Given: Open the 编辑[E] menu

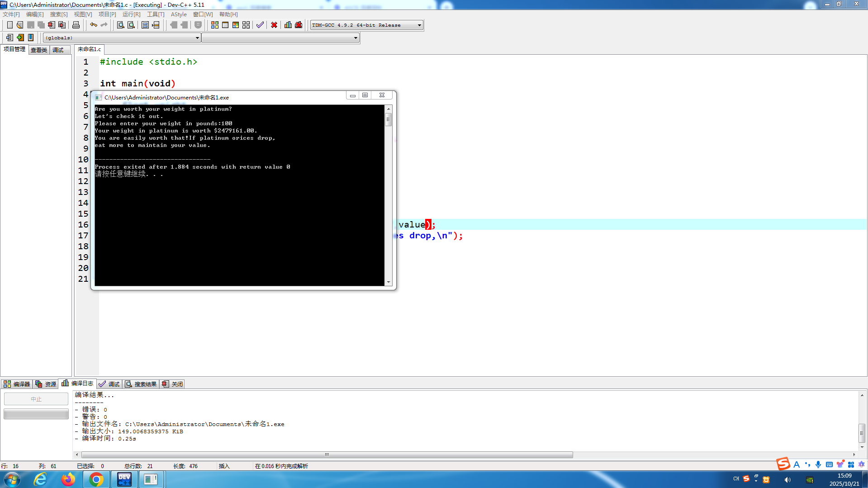Looking at the screenshot, I should click(35, 14).
